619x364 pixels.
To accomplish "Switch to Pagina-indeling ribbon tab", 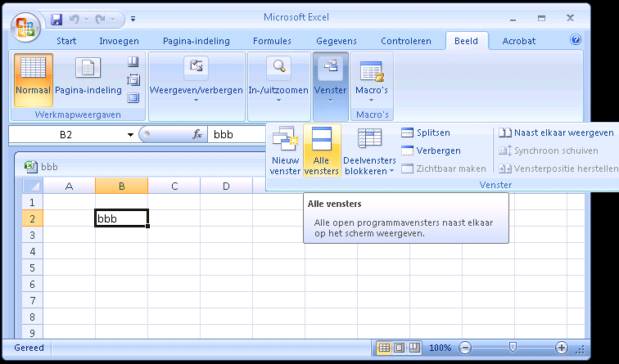I will pyautogui.click(x=197, y=41).
